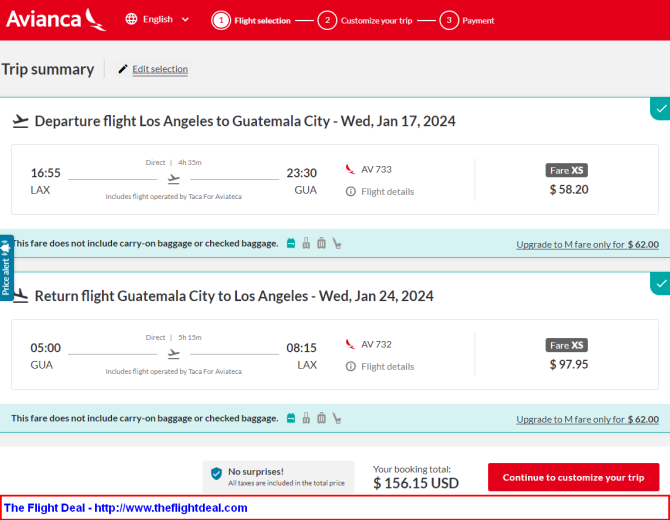Open Flight details for AV 733
The height and width of the screenshot is (520, 670).
pyautogui.click(x=388, y=191)
